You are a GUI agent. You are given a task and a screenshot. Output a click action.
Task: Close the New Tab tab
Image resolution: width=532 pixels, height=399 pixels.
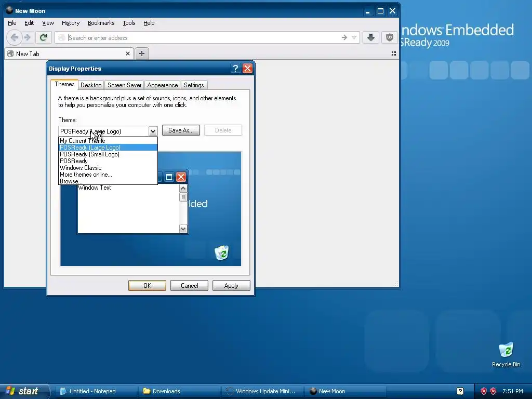[x=128, y=54]
